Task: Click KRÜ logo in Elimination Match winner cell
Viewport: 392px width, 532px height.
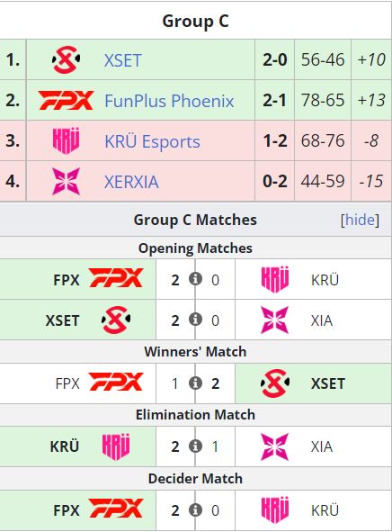Action: point(116,446)
